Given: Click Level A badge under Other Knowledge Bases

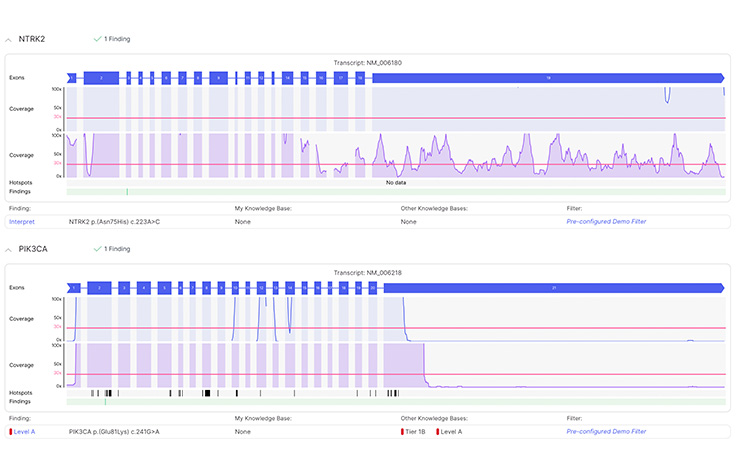Looking at the screenshot, I should pos(449,431).
